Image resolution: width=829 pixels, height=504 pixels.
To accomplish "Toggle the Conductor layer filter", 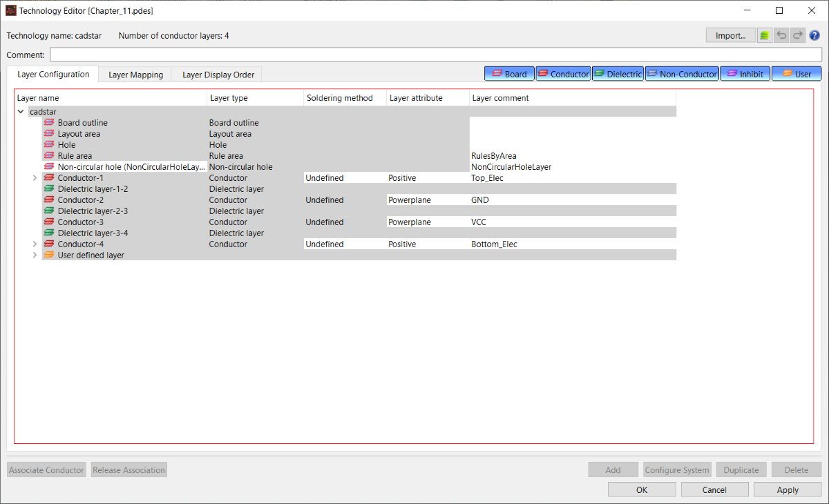I will tap(563, 74).
